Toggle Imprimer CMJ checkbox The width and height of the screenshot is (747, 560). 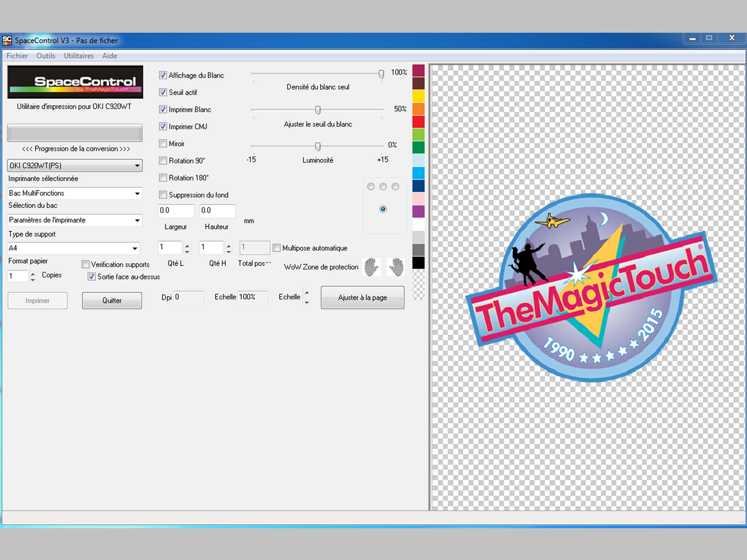pos(163,126)
